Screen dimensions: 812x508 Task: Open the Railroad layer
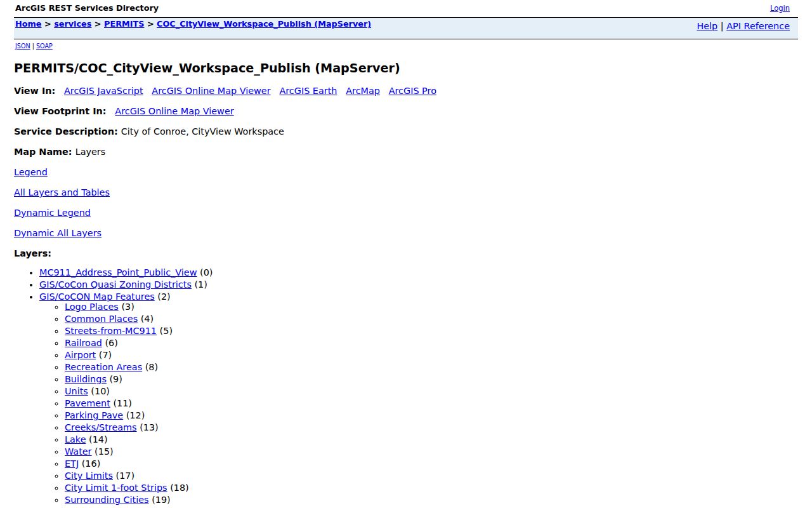pos(83,343)
